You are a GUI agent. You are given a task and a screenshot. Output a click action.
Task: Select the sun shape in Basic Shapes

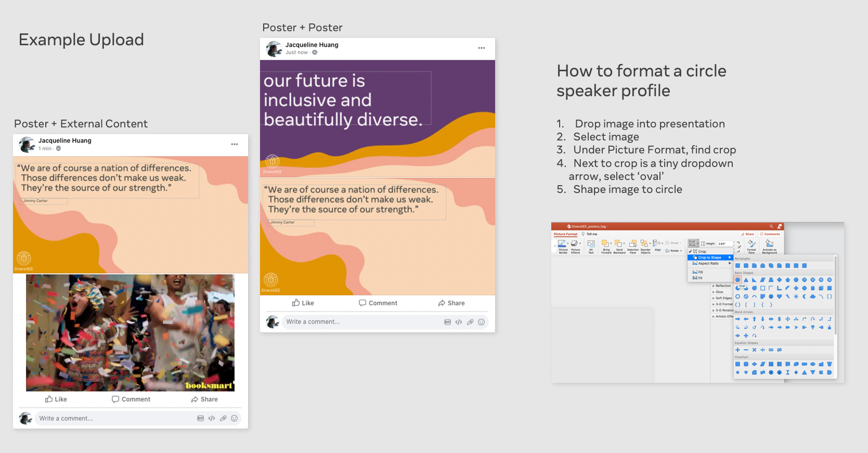tap(796, 296)
